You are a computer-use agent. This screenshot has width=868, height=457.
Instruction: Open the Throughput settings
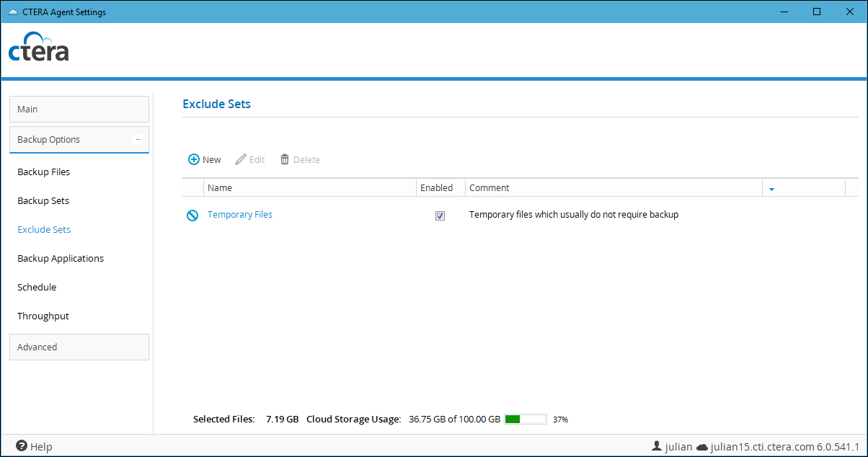pyautogui.click(x=43, y=316)
